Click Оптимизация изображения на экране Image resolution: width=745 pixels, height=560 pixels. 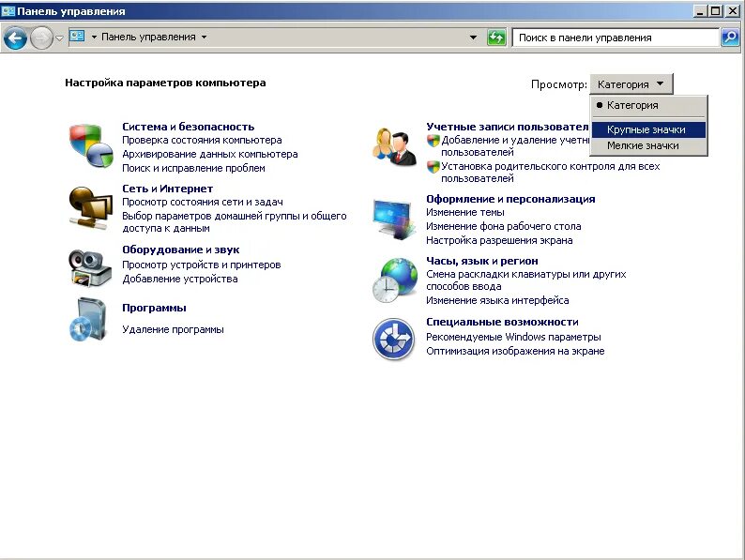[515, 352]
